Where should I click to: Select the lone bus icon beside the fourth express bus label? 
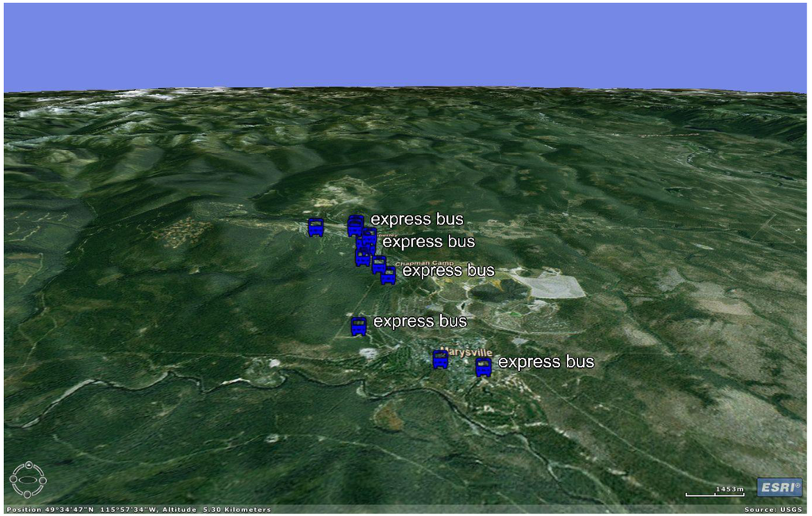(359, 326)
